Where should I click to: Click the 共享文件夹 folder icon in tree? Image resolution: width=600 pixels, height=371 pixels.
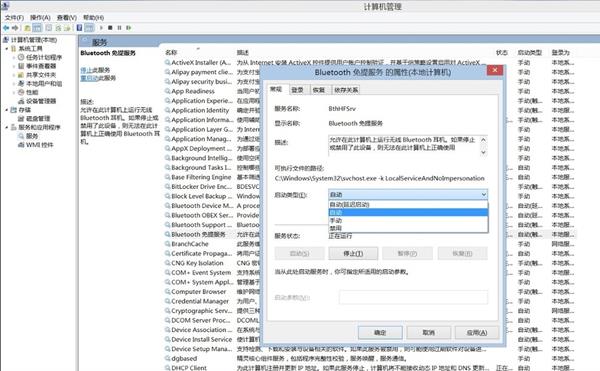[x=21, y=75]
